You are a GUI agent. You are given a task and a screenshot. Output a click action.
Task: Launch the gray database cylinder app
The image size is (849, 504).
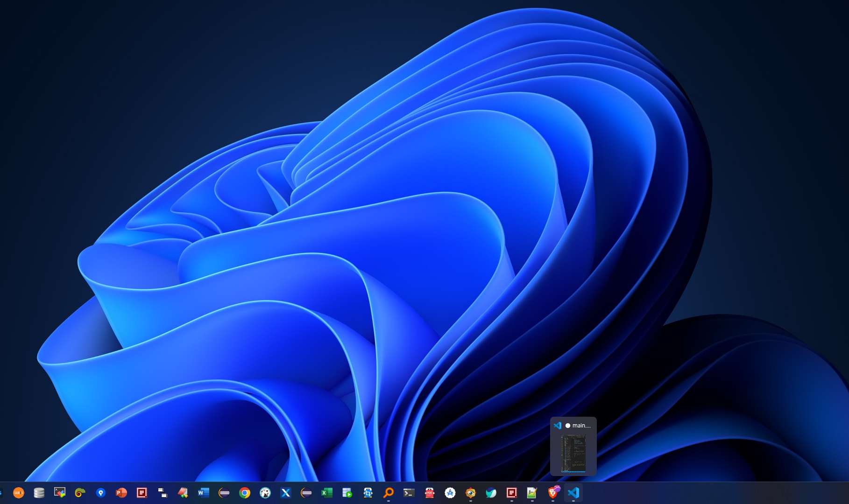point(39,493)
